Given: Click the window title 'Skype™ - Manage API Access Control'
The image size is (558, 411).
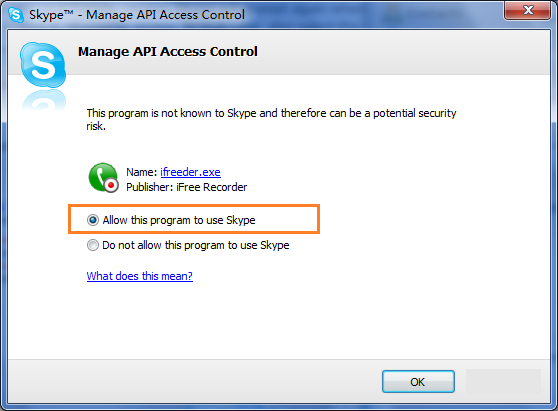Looking at the screenshot, I should point(137,15).
